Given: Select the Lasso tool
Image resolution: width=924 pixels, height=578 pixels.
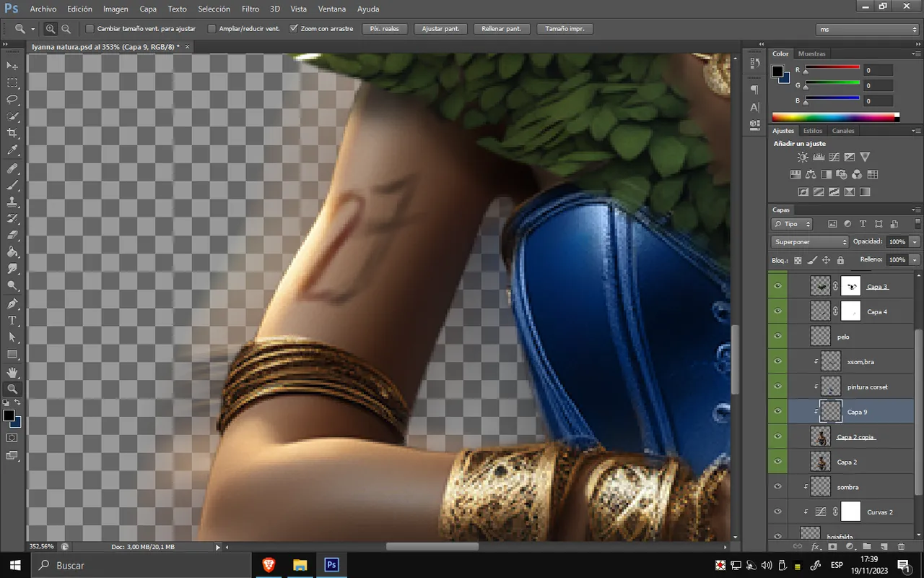Looking at the screenshot, I should click(x=12, y=100).
